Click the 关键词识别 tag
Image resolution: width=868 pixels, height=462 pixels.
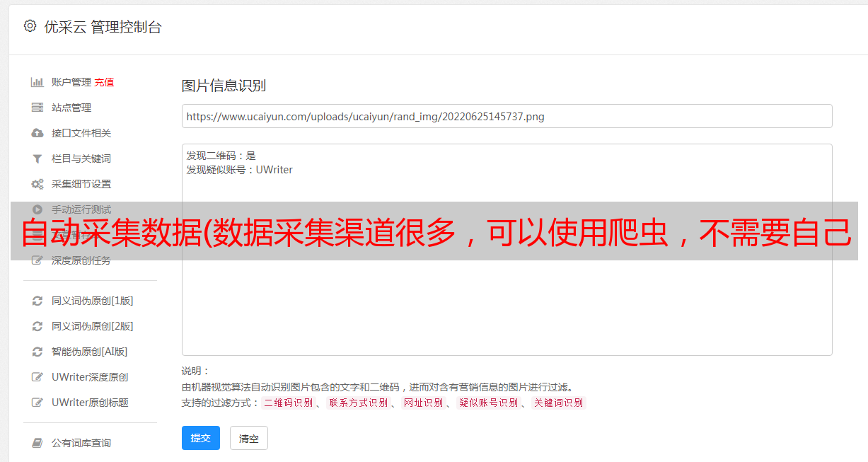559,403
